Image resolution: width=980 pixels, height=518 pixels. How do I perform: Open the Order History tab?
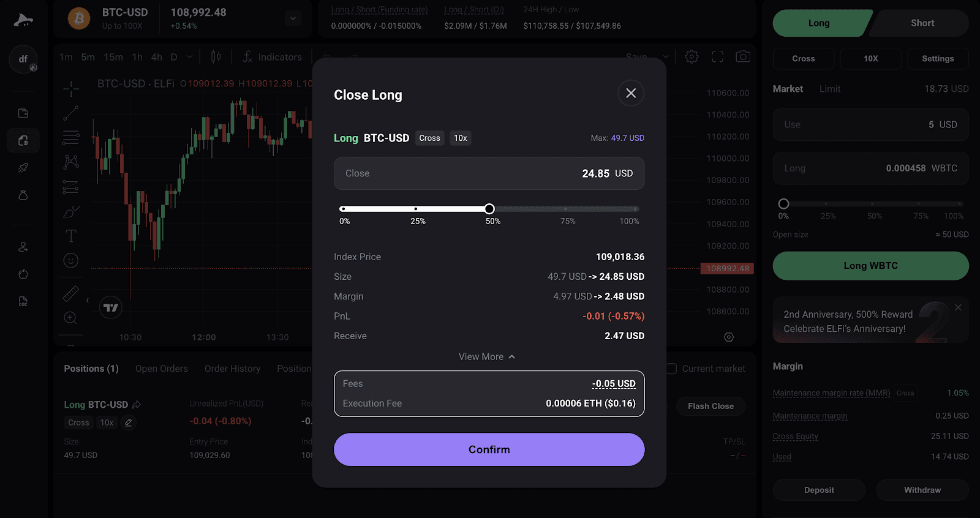(232, 369)
